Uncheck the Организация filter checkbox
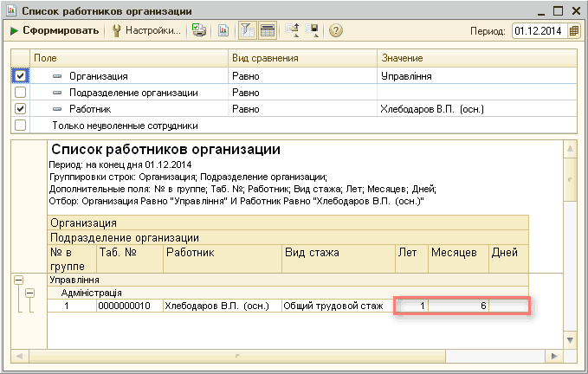The width and height of the screenshot is (588, 374). pos(21,76)
